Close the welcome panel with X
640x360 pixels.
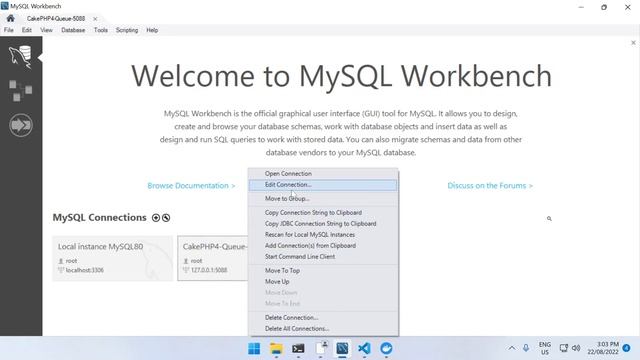click(x=633, y=42)
